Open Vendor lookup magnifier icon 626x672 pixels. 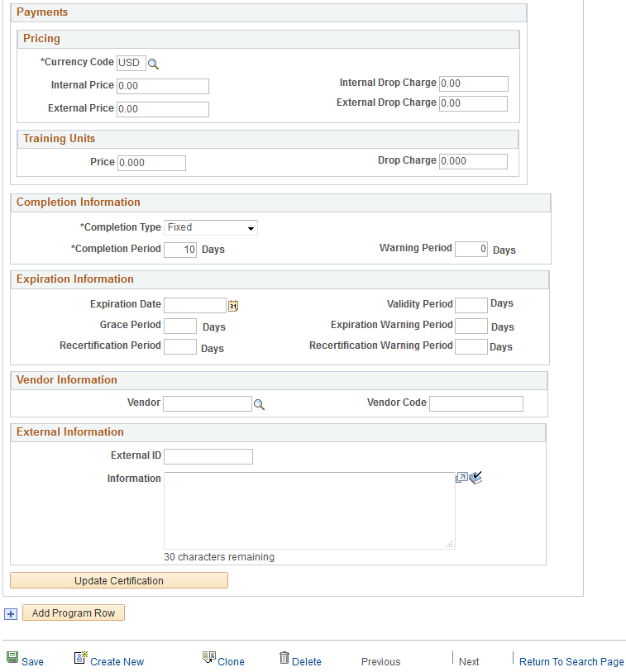click(259, 404)
